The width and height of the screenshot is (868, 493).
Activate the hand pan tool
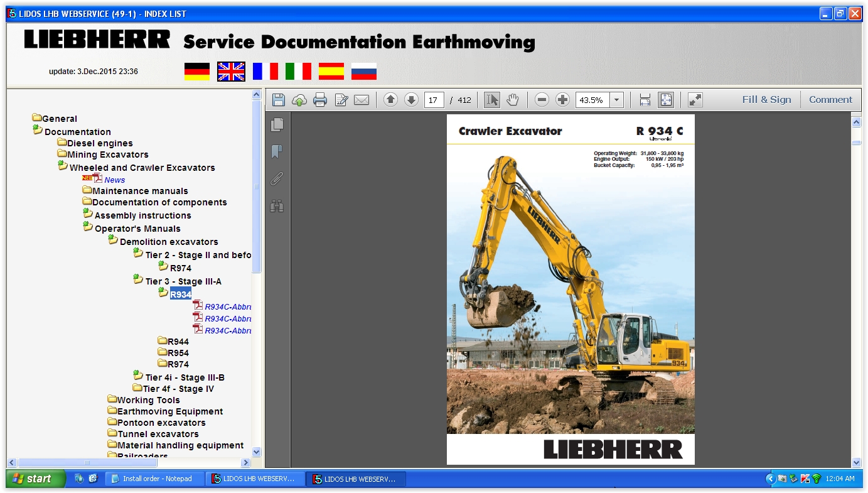pyautogui.click(x=513, y=100)
